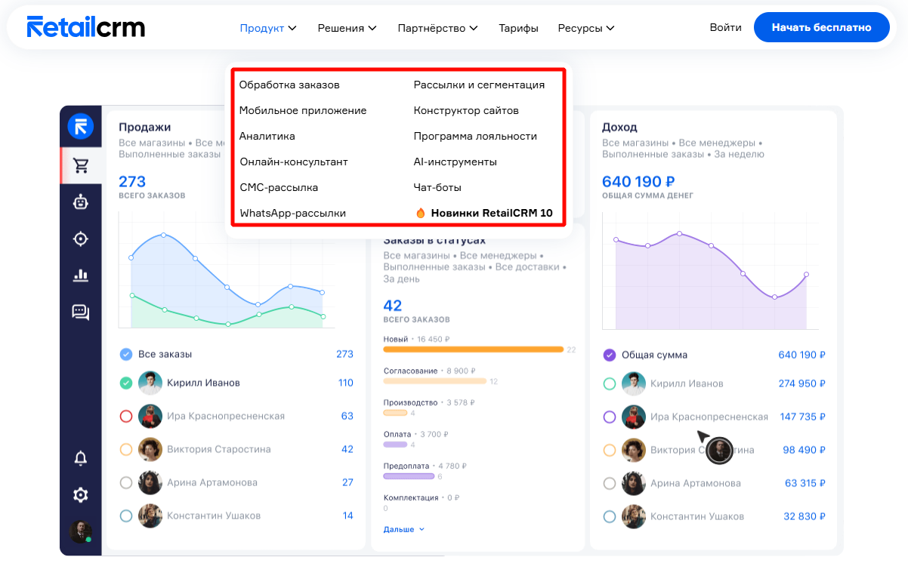
Task: Expand the Партнёрство dropdown
Action: tap(438, 28)
